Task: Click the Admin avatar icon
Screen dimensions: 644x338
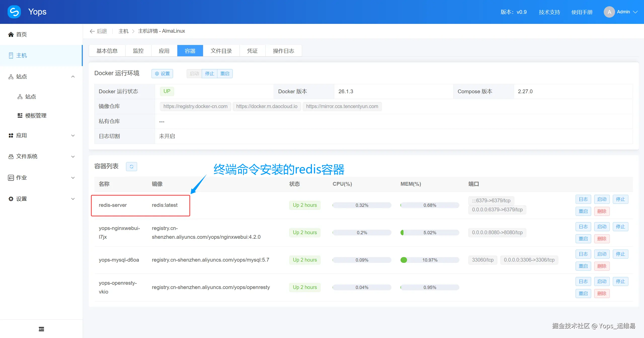Action: click(609, 12)
